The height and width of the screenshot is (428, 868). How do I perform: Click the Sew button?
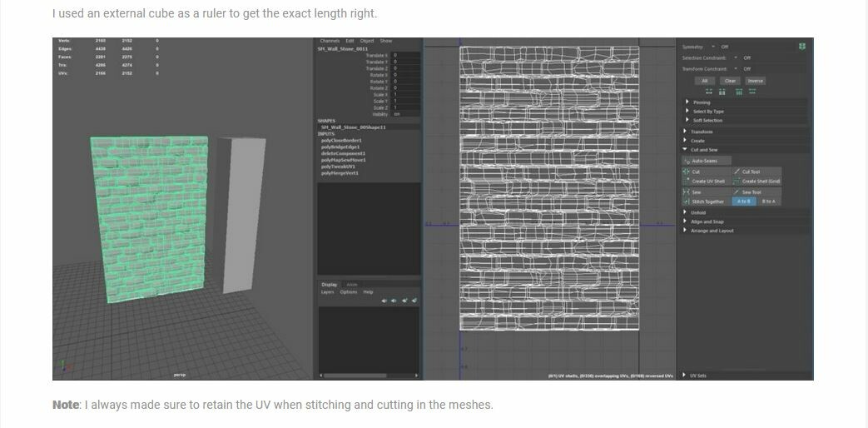[707, 192]
